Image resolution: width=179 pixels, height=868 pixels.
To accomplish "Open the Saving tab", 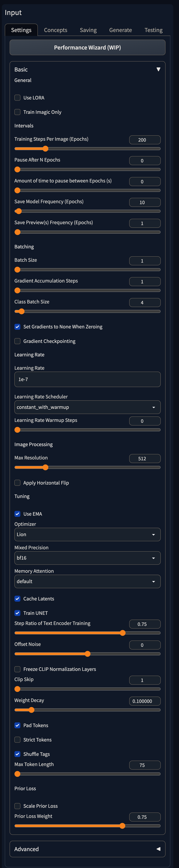I will 88,30.
